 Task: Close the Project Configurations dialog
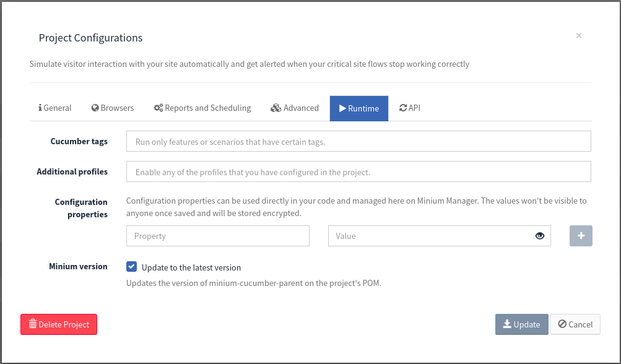coord(579,36)
